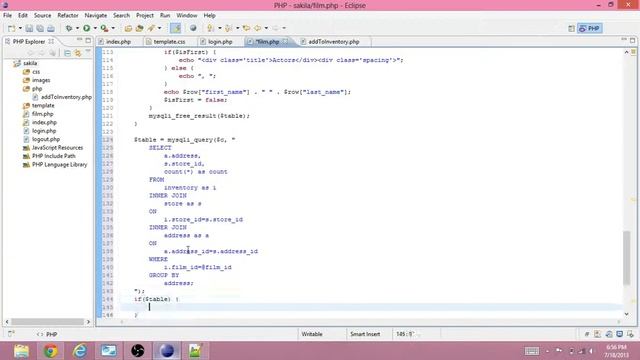This screenshot has width=640, height=360.
Task: Open the New file dropdown arrow
Action: [20, 28]
